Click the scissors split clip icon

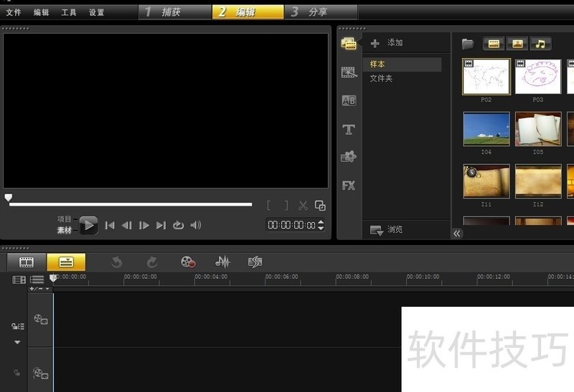tap(303, 206)
